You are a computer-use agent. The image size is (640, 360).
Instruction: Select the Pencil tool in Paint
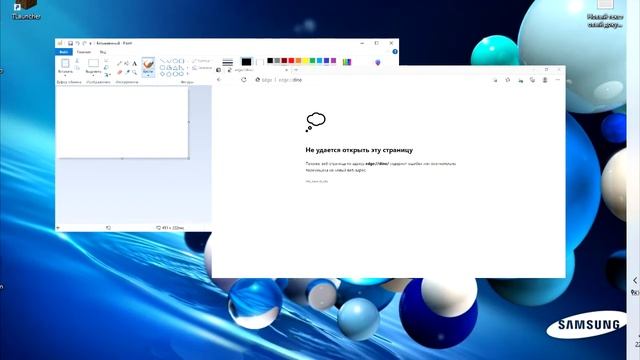119,63
